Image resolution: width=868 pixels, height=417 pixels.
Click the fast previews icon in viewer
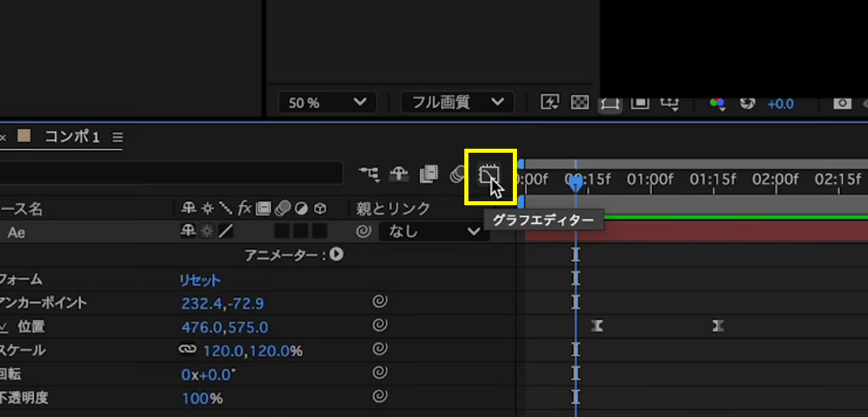pyautogui.click(x=550, y=103)
